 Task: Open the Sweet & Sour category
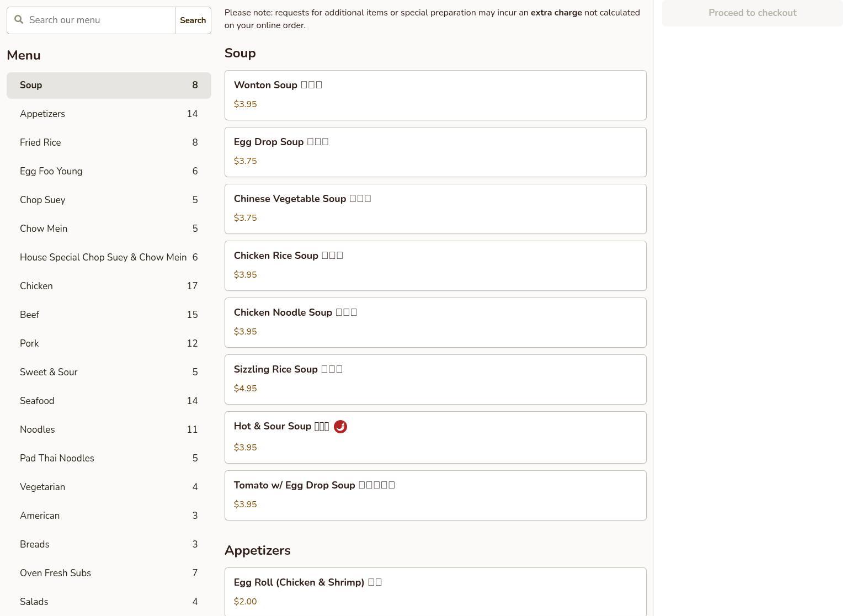point(109,373)
